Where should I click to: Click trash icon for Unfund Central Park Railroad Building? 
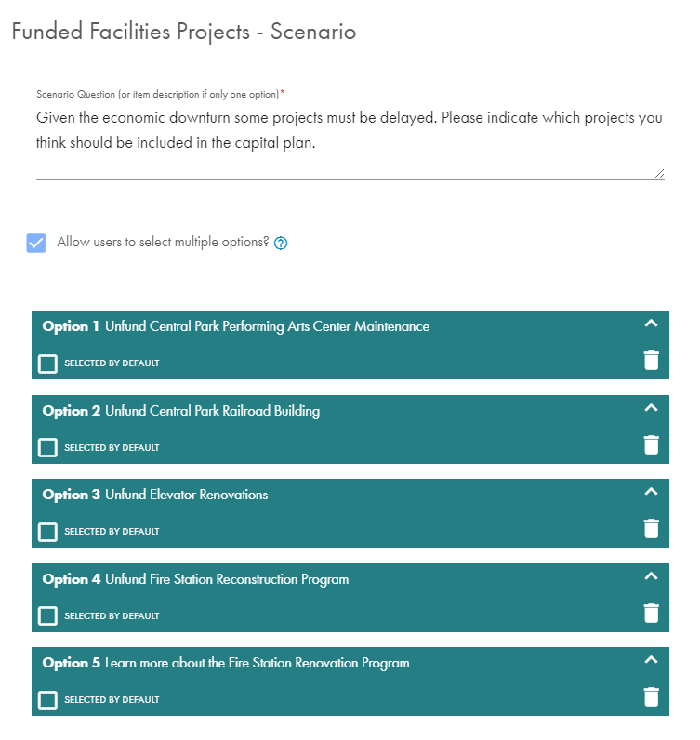[x=651, y=445]
